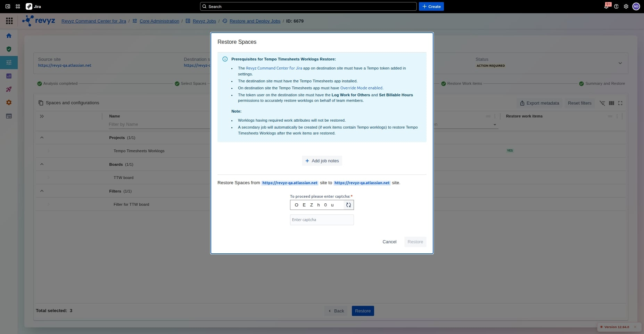This screenshot has width=644, height=334.
Task: Open the Jira help menu
Action: [616, 7]
